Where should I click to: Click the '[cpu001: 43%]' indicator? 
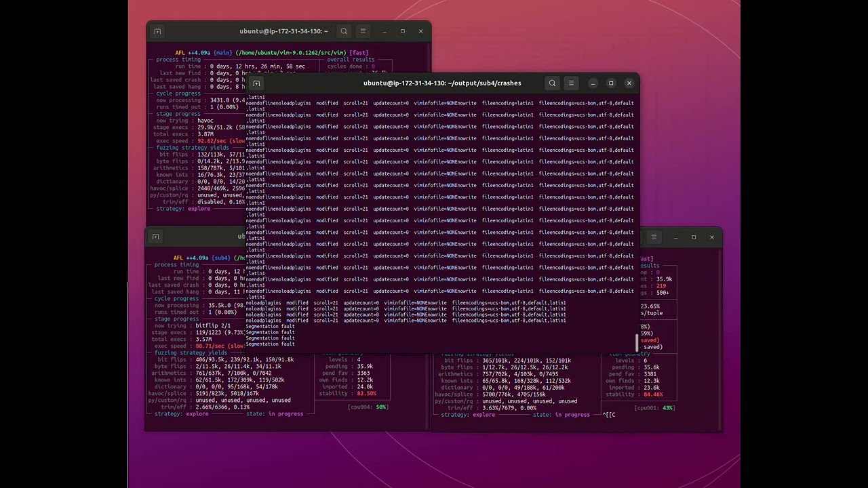654,408
